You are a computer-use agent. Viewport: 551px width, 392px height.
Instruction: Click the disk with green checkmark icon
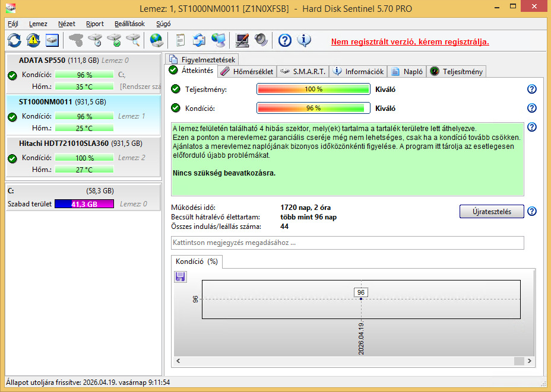(114, 40)
